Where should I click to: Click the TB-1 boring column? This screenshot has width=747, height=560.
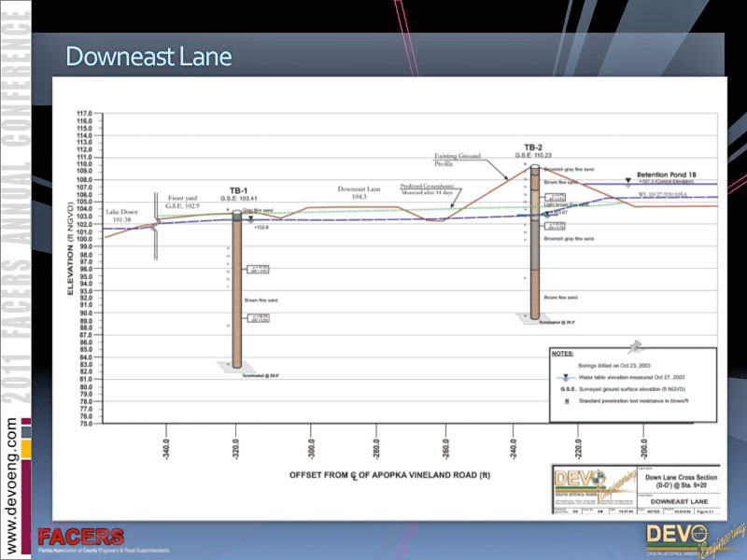tap(237, 289)
